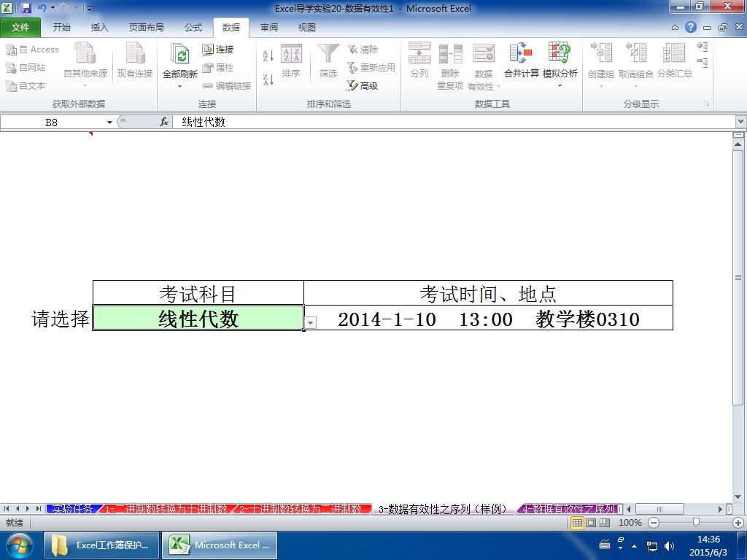Switch to the Home (开始) tab

[x=62, y=27]
